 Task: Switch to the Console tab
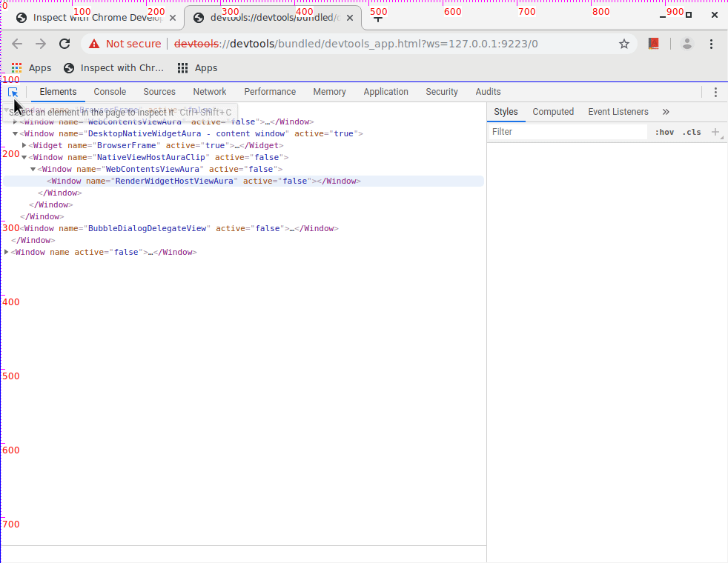tap(110, 92)
